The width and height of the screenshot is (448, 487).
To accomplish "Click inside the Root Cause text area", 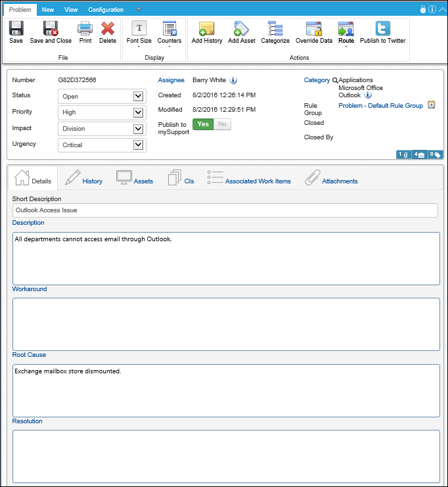I will coord(227,391).
